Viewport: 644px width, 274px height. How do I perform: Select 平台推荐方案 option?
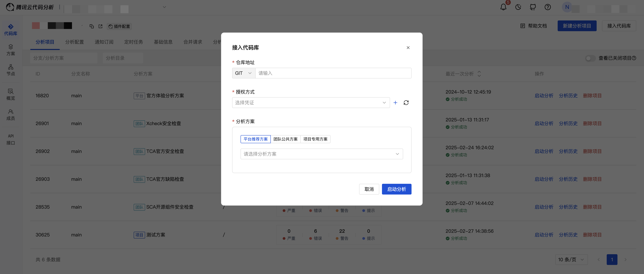click(x=255, y=139)
